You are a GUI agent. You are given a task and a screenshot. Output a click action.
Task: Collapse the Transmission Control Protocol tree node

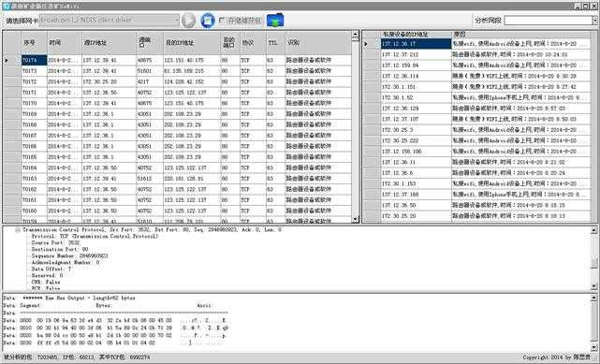(18, 230)
